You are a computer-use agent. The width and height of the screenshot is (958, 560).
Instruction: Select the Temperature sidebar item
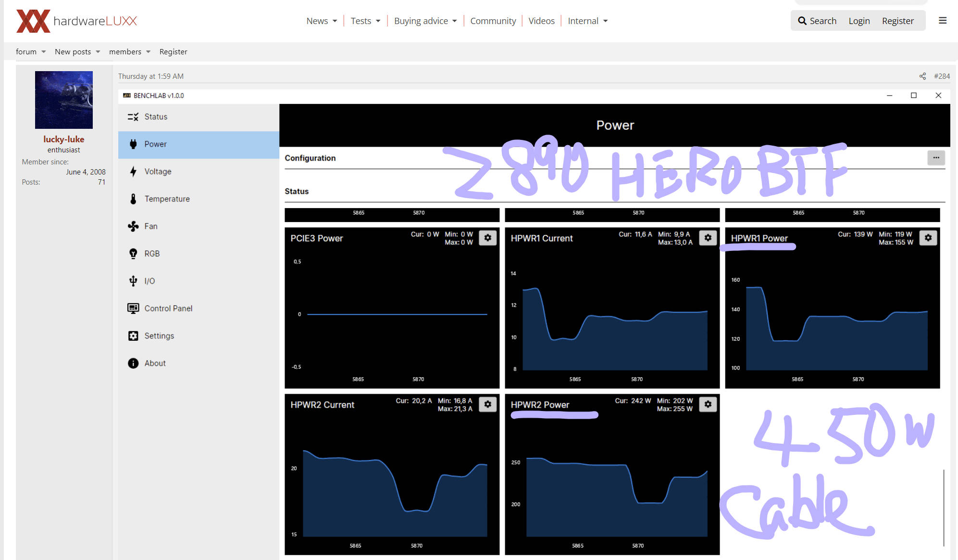coord(167,199)
